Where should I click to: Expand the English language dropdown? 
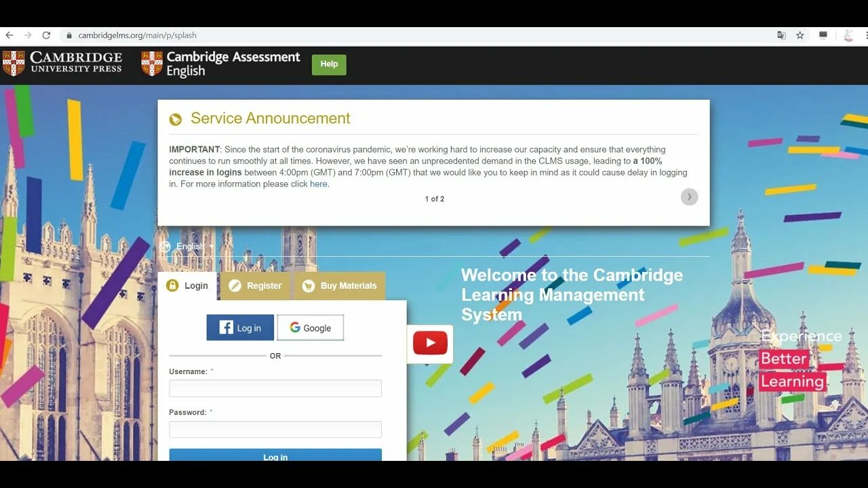(x=195, y=246)
